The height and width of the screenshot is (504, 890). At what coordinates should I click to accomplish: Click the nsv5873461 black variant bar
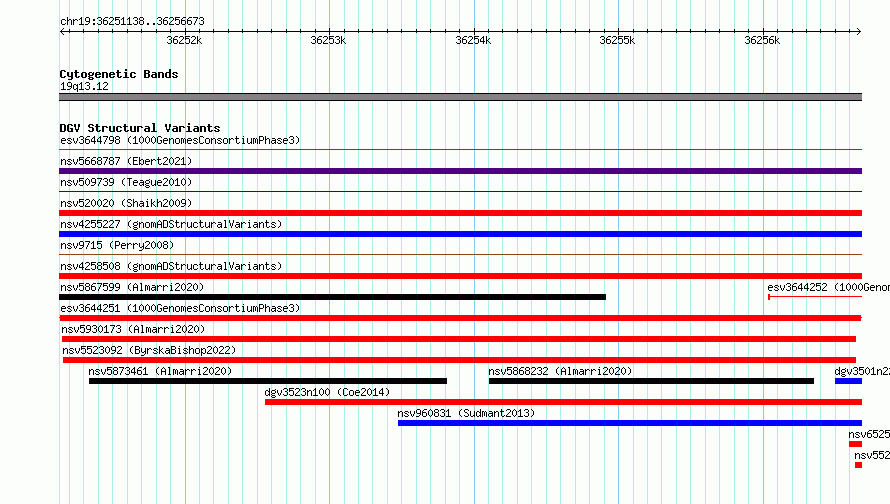[268, 381]
